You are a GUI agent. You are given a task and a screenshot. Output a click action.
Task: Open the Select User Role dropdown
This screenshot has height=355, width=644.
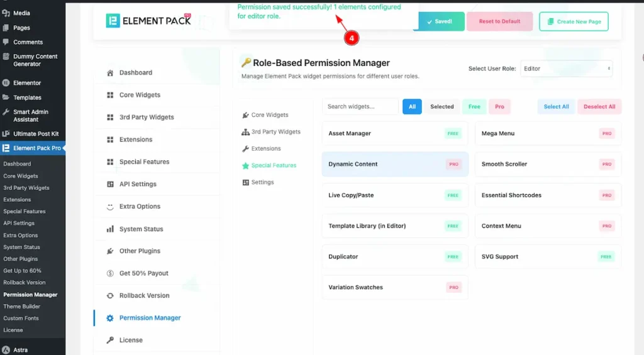(566, 68)
